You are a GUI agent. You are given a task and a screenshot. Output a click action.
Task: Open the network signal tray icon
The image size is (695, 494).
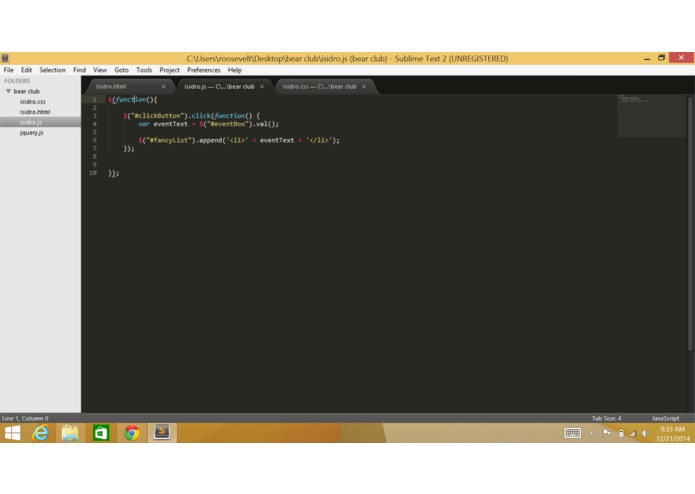tap(633, 433)
